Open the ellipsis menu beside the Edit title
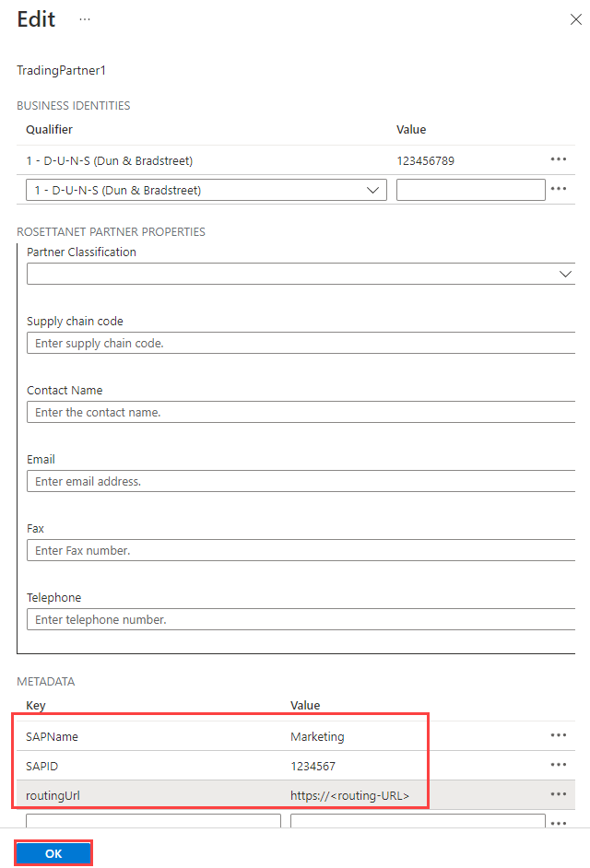 85,19
